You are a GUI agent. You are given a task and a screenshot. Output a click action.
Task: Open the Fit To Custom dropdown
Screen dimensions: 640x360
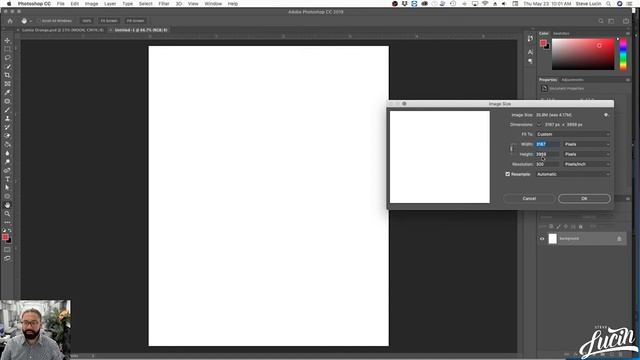[x=573, y=134]
